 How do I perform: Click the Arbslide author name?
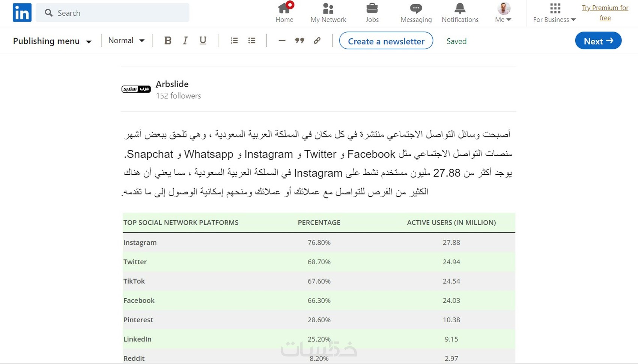tap(172, 84)
